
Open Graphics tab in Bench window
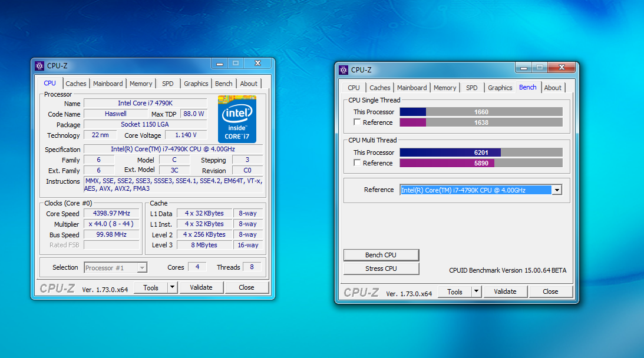[500, 88]
